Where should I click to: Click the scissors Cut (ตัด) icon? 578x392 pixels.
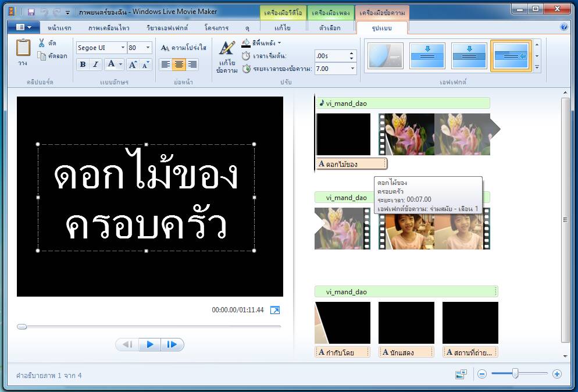pyautogui.click(x=42, y=43)
